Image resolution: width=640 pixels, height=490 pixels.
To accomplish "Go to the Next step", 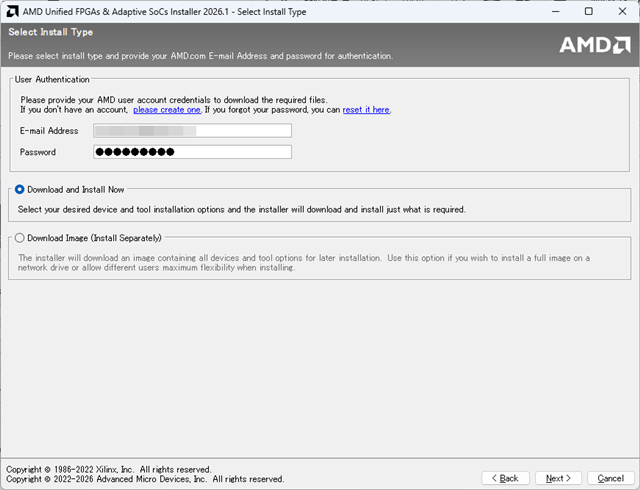I will coord(558,478).
